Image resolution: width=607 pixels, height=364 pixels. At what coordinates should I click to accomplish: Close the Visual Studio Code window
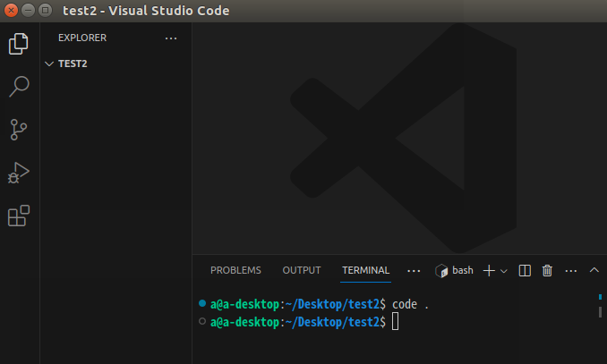[x=12, y=10]
